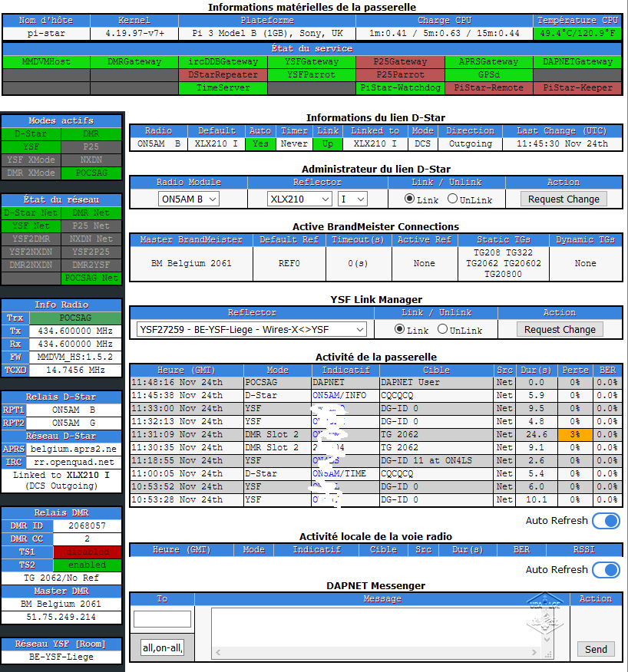
Task: Click the PiStar-Keeper service status
Action: point(577,88)
